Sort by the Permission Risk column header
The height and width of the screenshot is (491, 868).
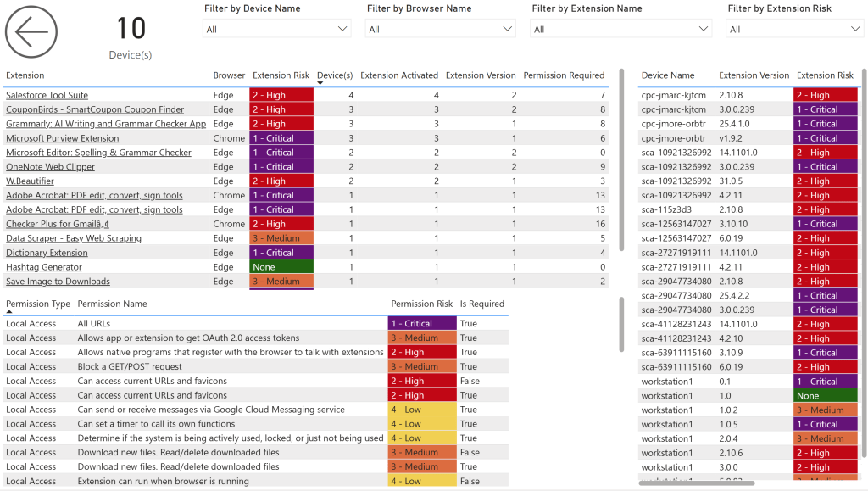[x=422, y=304]
